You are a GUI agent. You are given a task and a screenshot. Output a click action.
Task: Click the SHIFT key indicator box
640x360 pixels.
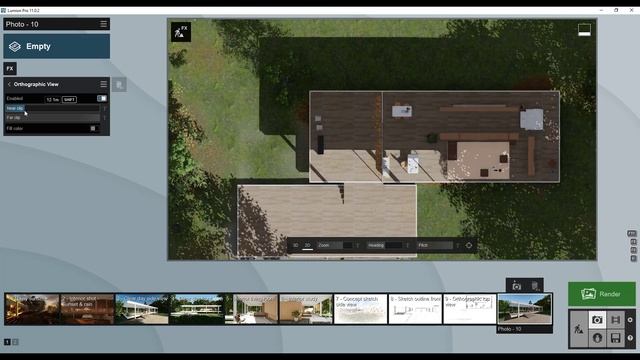point(69,99)
